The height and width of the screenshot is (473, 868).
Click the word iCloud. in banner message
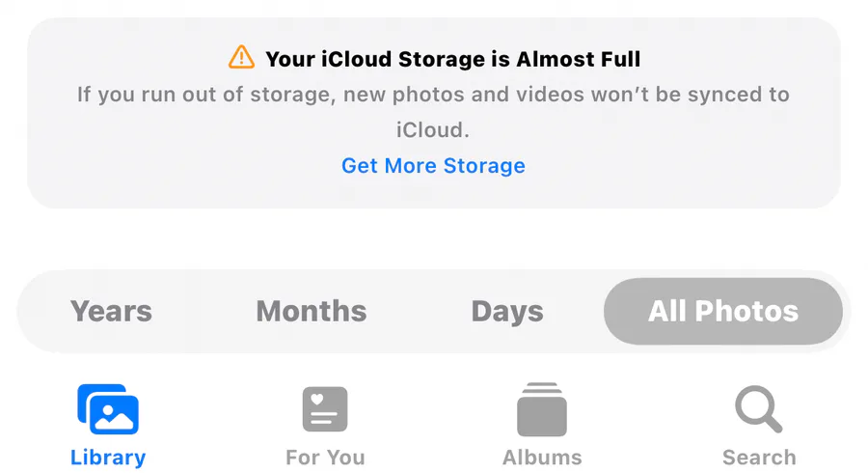tap(433, 129)
